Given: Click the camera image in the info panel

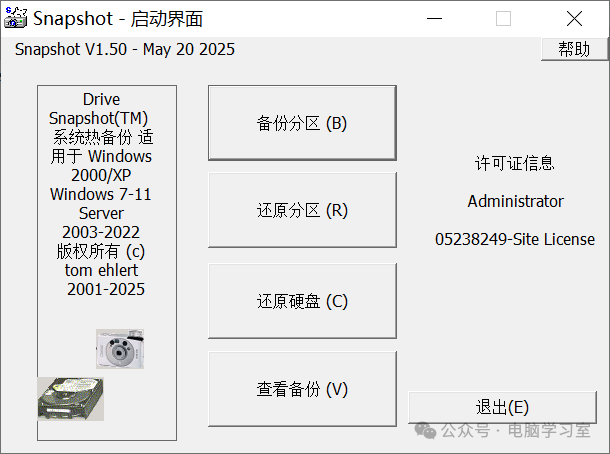Looking at the screenshot, I should (120, 348).
